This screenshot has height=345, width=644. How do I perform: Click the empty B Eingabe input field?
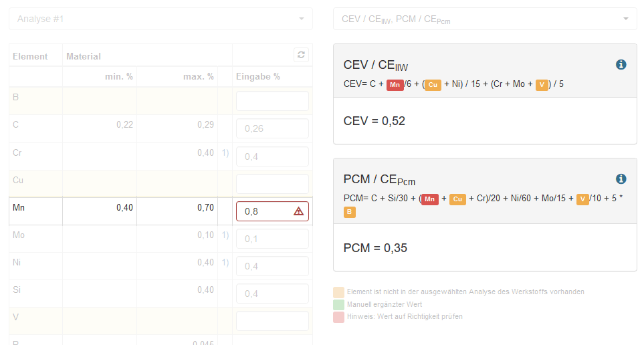click(x=272, y=101)
